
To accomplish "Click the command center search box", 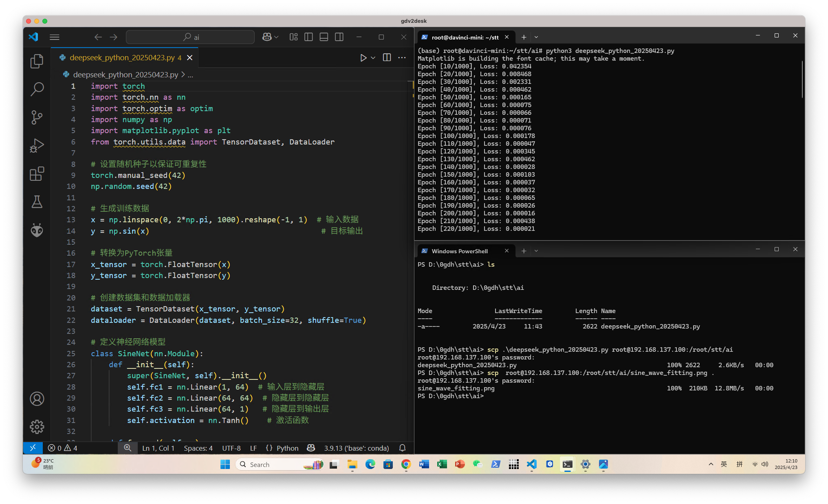I will [190, 37].
